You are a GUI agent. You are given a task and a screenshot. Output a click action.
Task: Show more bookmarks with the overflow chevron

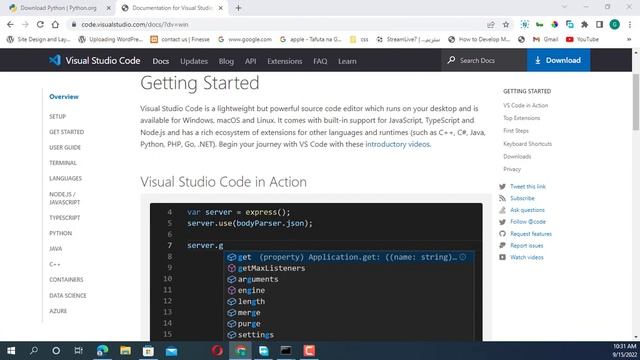629,39
